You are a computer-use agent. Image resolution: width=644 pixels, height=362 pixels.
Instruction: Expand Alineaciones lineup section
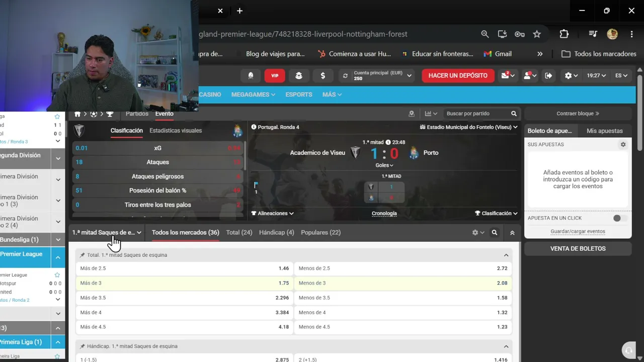click(x=272, y=213)
